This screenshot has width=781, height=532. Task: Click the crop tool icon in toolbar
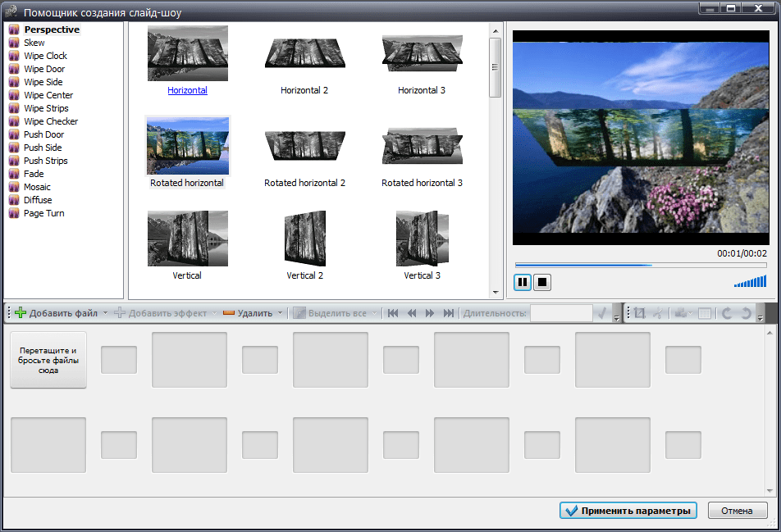(640, 313)
